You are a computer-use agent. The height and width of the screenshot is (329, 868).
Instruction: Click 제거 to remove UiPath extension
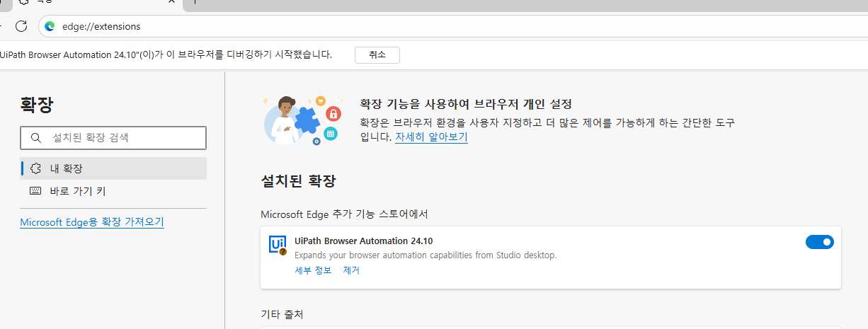coord(351,270)
